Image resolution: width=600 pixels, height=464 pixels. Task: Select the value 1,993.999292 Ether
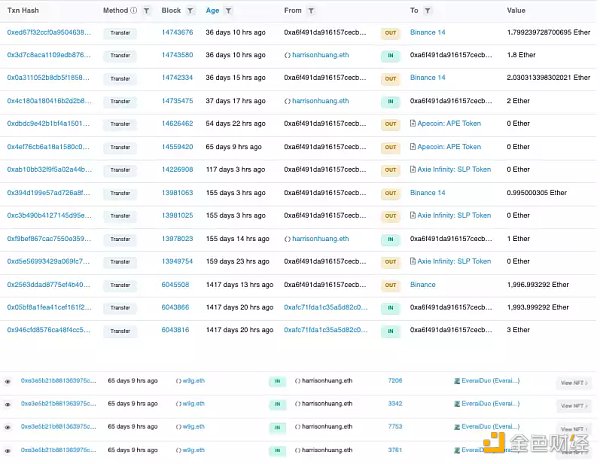pyautogui.click(x=538, y=307)
